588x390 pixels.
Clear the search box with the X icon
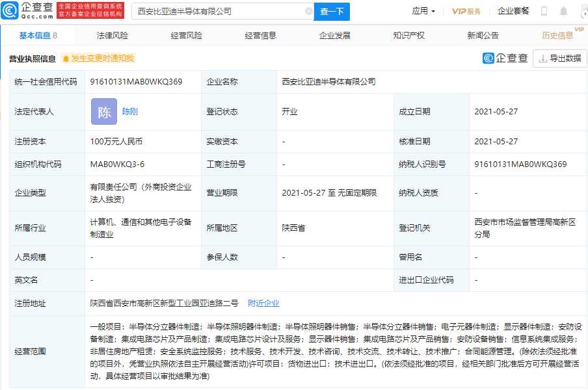309,12
